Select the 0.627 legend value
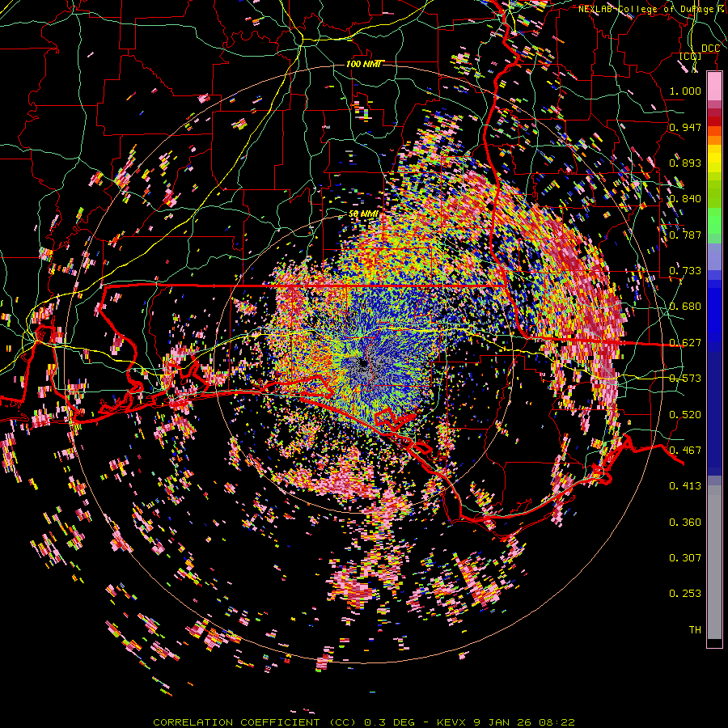The image size is (728, 728). click(685, 342)
